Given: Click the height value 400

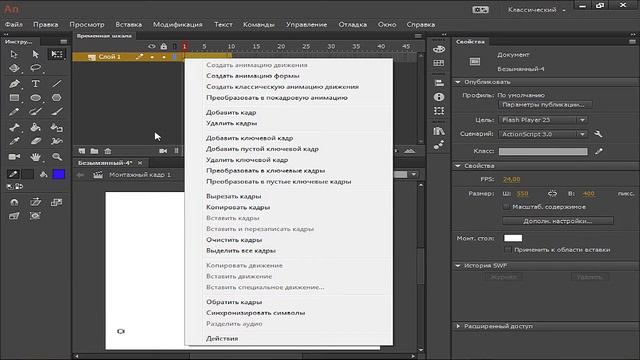Looking at the screenshot, I should coord(588,193).
